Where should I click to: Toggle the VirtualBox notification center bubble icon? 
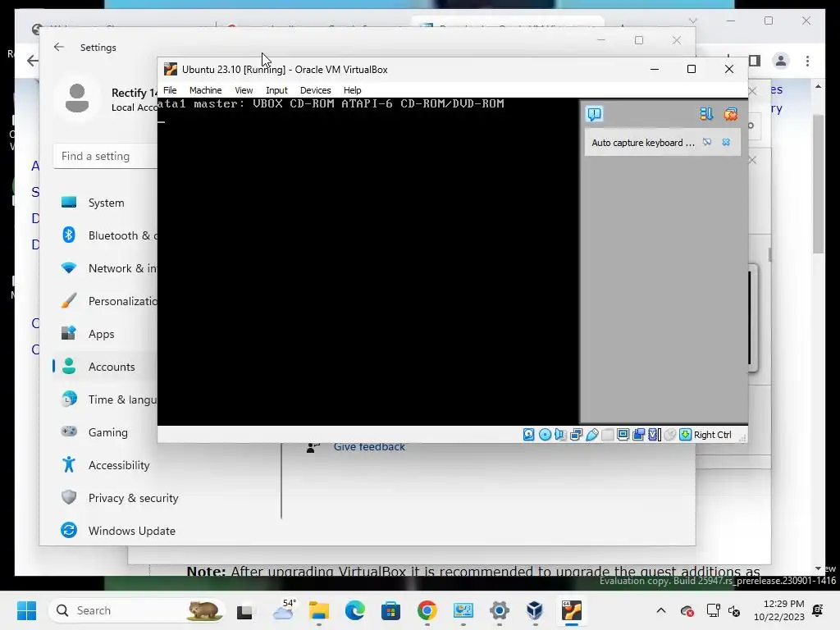pyautogui.click(x=595, y=114)
